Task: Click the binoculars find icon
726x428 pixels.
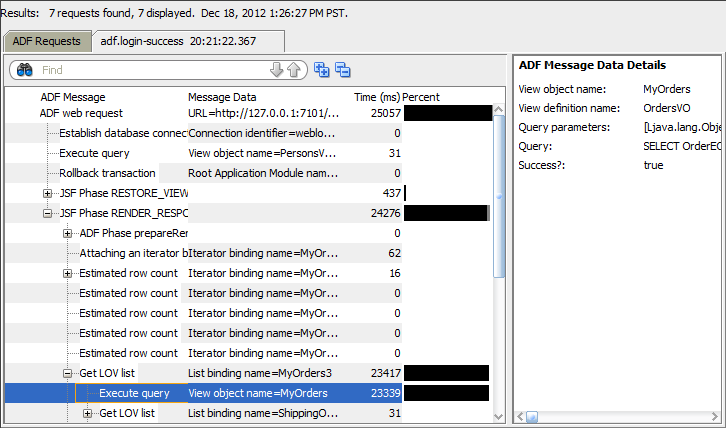Action: pyautogui.click(x=25, y=70)
